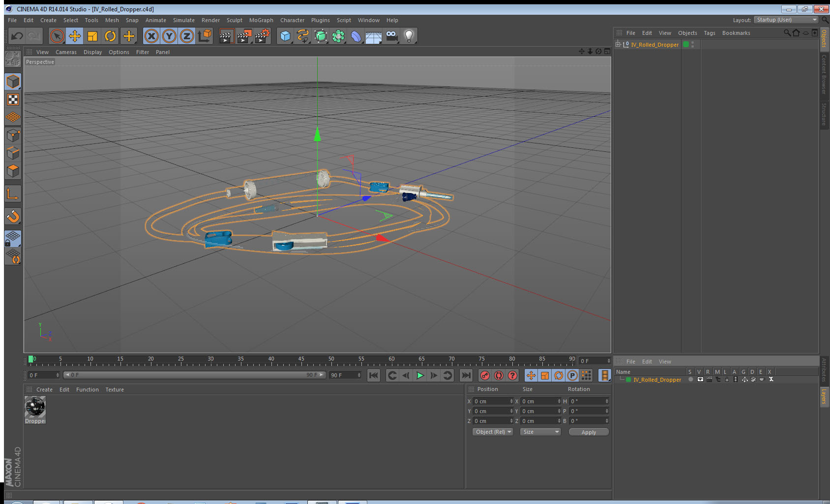Open the Simulate menu

pos(184,20)
